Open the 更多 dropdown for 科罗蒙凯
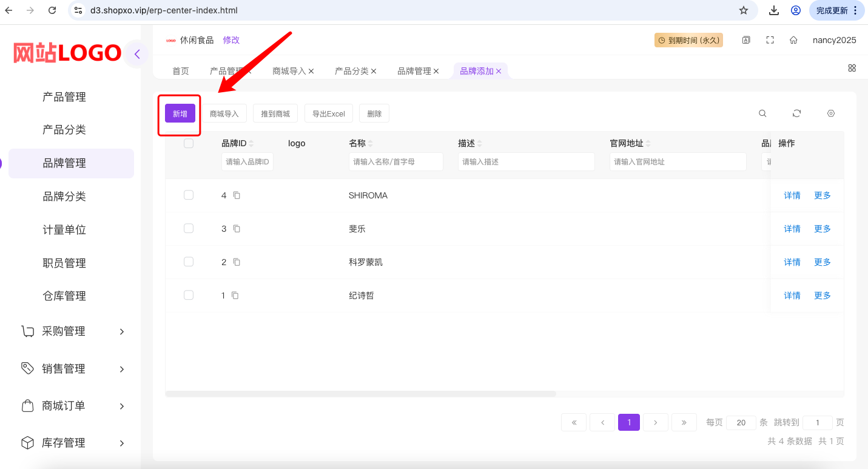Image resolution: width=868 pixels, height=469 pixels. [x=823, y=262]
